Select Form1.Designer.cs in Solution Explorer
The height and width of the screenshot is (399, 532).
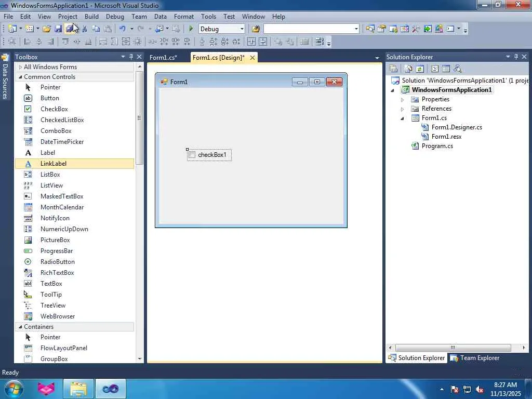(456, 127)
